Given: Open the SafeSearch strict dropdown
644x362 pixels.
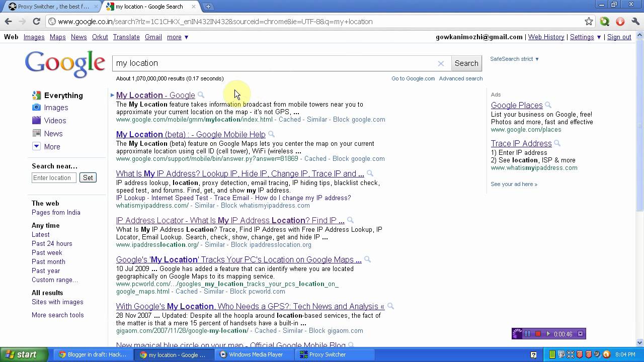Looking at the screenshot, I should (x=514, y=59).
